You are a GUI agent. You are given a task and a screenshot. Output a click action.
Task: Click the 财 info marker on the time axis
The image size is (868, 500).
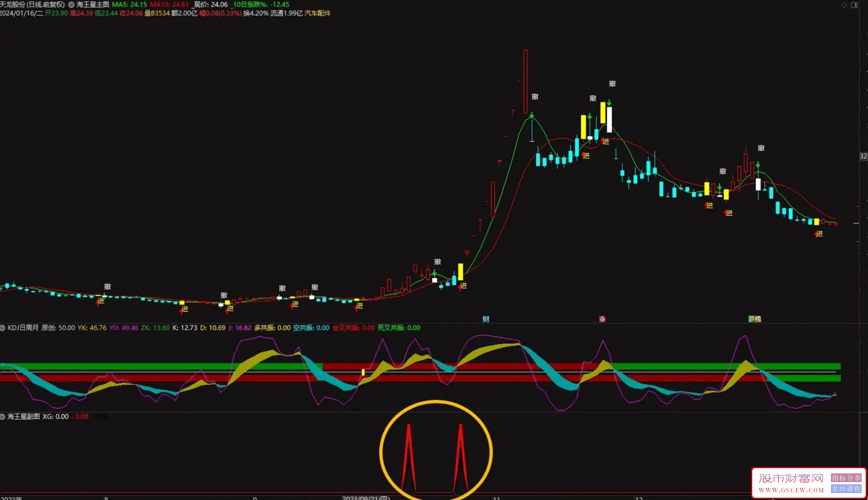pyautogui.click(x=486, y=319)
